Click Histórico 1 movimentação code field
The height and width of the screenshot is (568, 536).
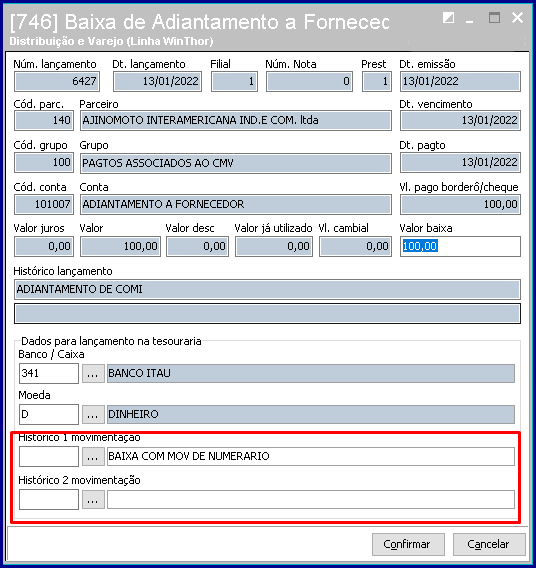coord(49,456)
